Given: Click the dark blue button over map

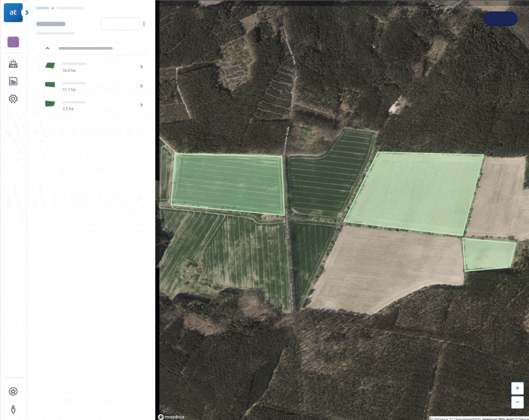Looking at the screenshot, I should click(500, 19).
